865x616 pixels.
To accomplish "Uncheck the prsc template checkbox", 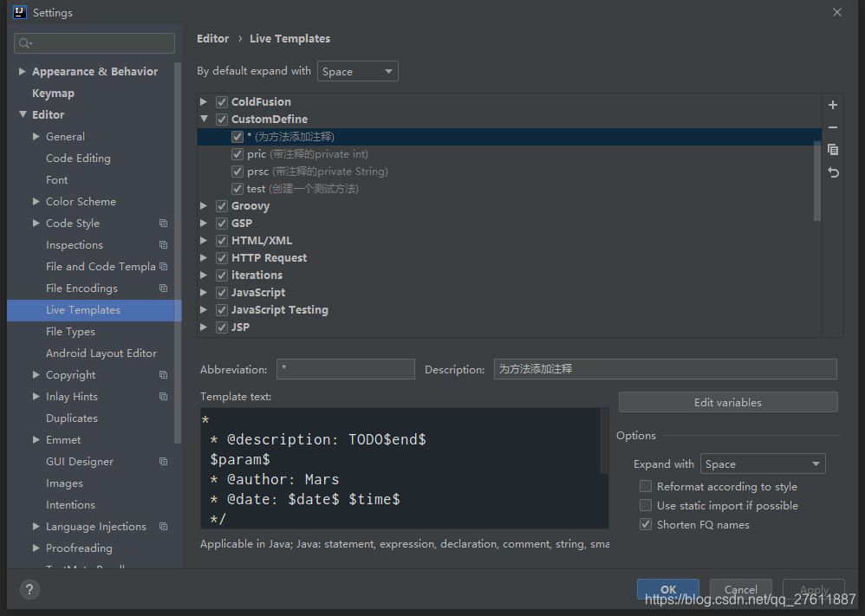I will pos(237,172).
